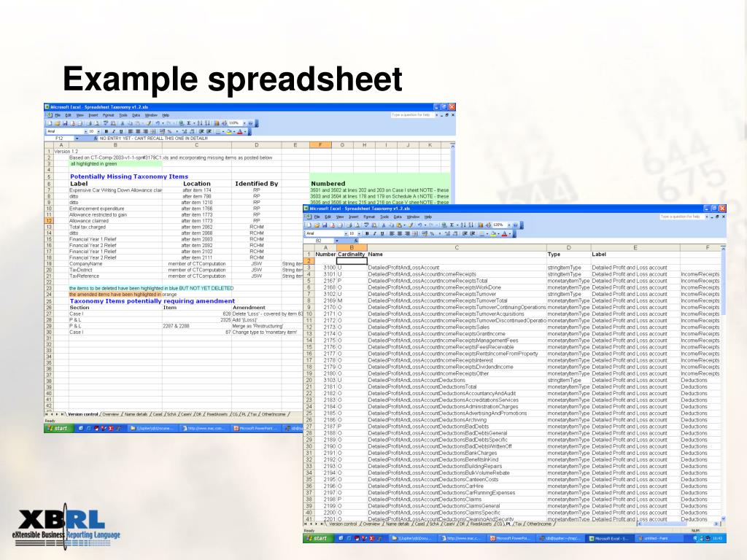Select column C header in front Excel window
747x560 pixels.
pyautogui.click(x=457, y=248)
